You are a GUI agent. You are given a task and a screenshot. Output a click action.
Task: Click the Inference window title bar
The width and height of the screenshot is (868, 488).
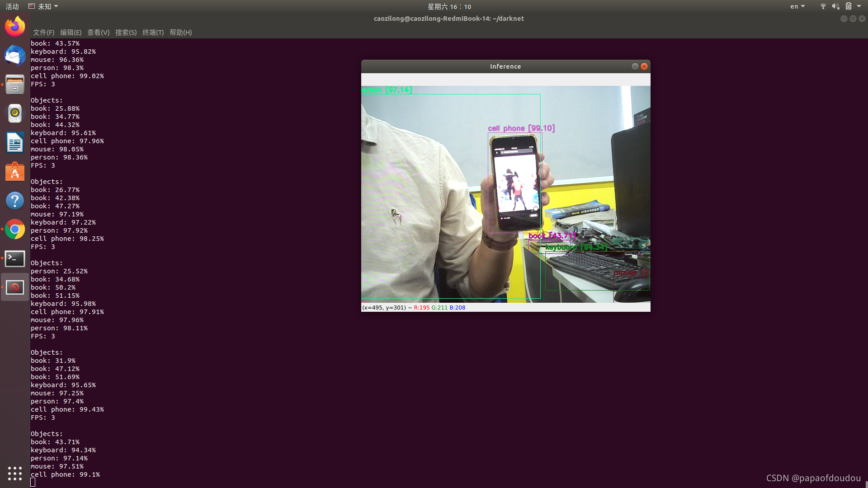point(505,66)
